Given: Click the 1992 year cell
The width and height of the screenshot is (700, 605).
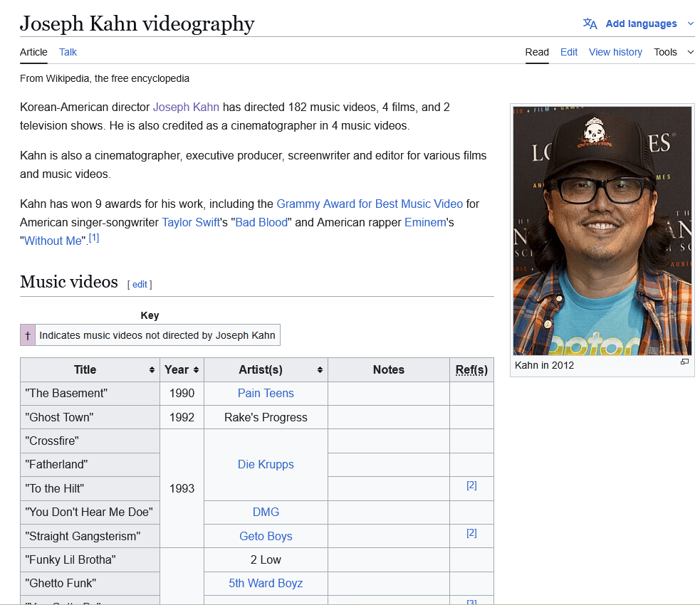Looking at the screenshot, I should [x=182, y=417].
